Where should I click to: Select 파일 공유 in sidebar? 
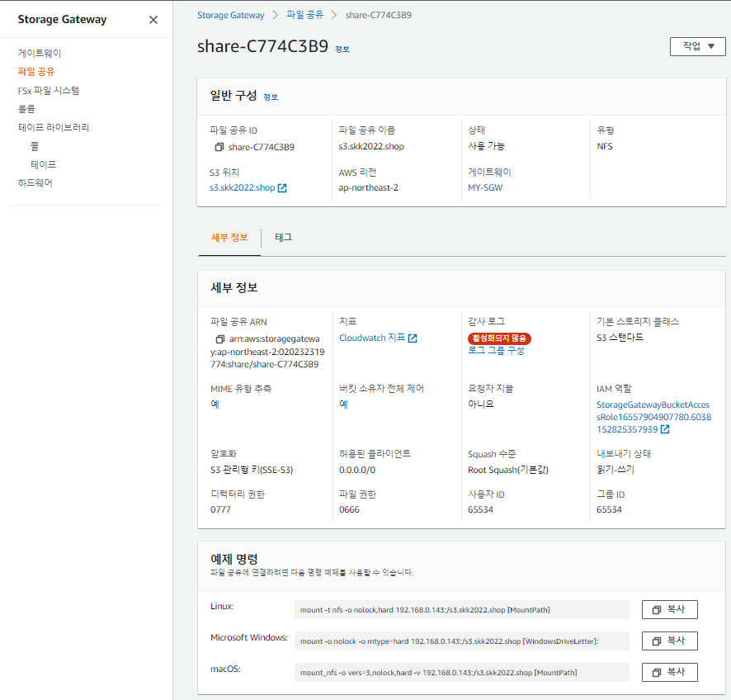[x=36, y=72]
